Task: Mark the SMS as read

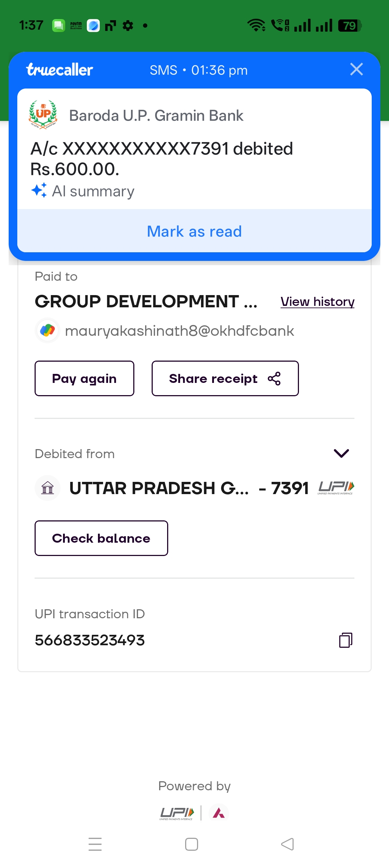Action: click(194, 231)
